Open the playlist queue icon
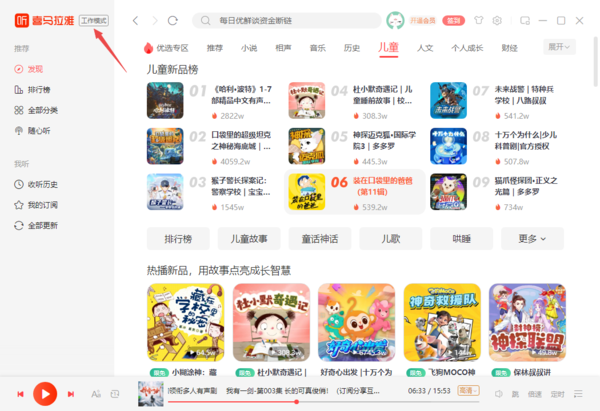600x411 pixels. (x=578, y=393)
